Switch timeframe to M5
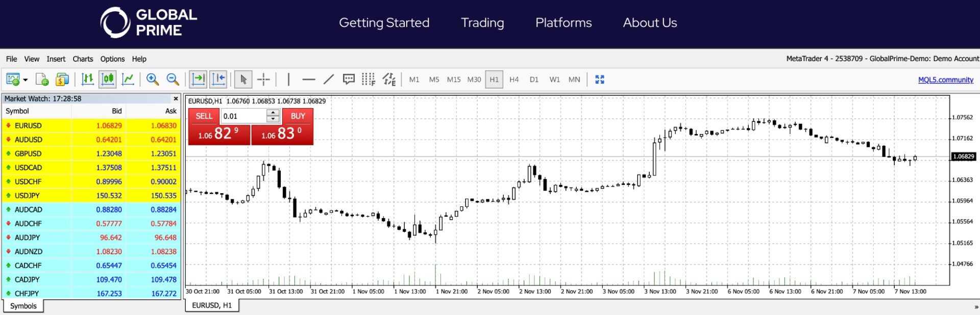The width and height of the screenshot is (980, 315). pyautogui.click(x=434, y=80)
